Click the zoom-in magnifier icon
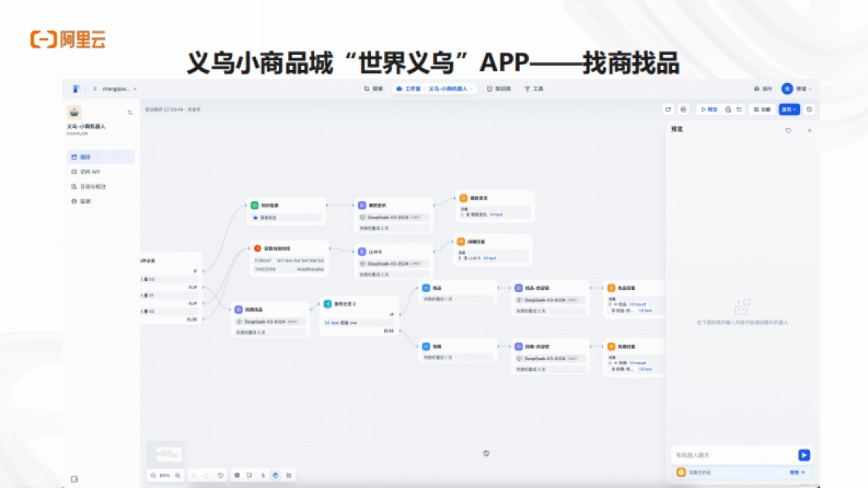Viewport: 868px width, 488px height. tap(178, 475)
